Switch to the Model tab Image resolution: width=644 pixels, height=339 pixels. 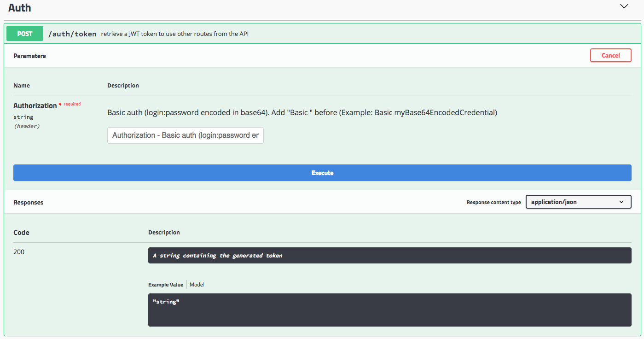point(197,284)
